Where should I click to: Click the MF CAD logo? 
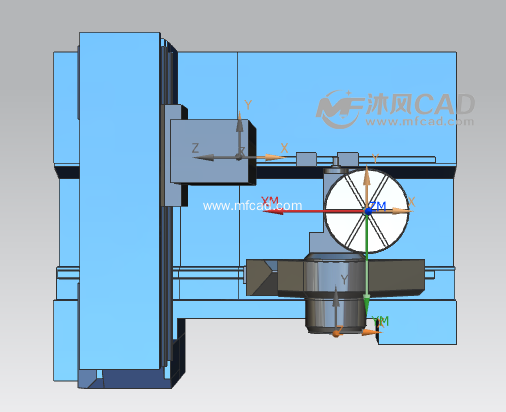(395, 109)
